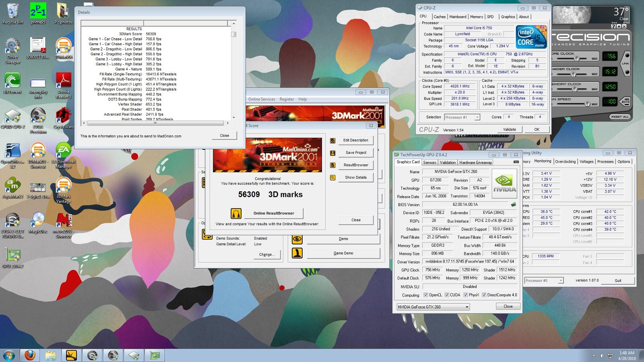Open the prime95 desktop shortcut
Image resolution: width=644 pixels, height=362 pixels.
(x=38, y=13)
